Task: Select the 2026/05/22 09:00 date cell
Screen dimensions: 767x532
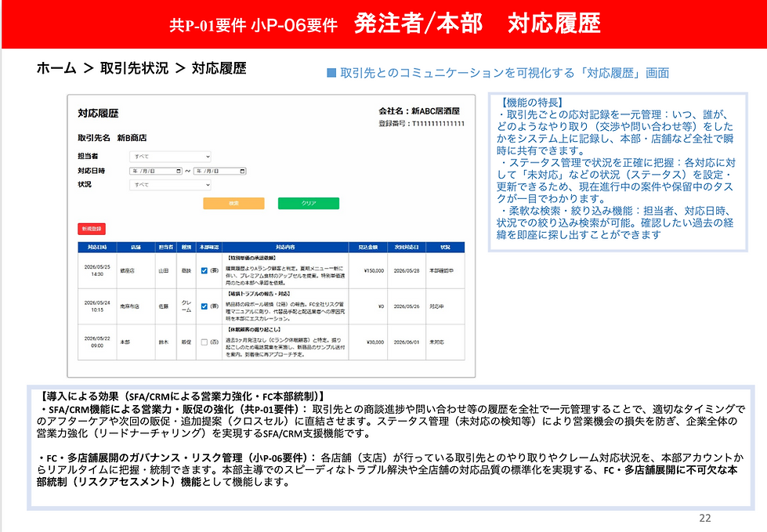Action: point(97,342)
